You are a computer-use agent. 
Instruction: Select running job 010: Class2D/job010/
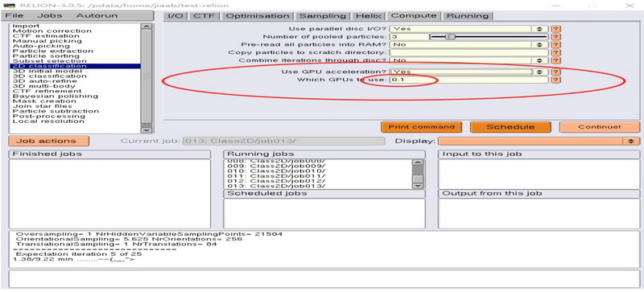coord(317,171)
